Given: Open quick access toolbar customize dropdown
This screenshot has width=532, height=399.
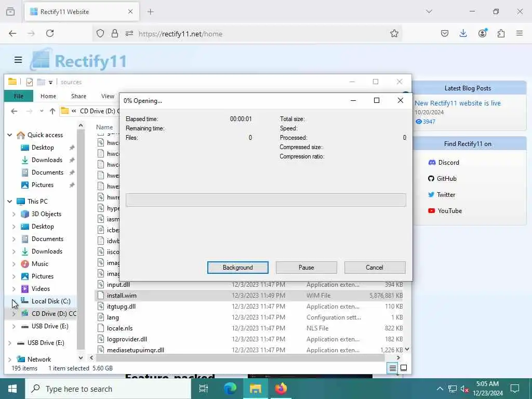Looking at the screenshot, I should click(x=50, y=82).
